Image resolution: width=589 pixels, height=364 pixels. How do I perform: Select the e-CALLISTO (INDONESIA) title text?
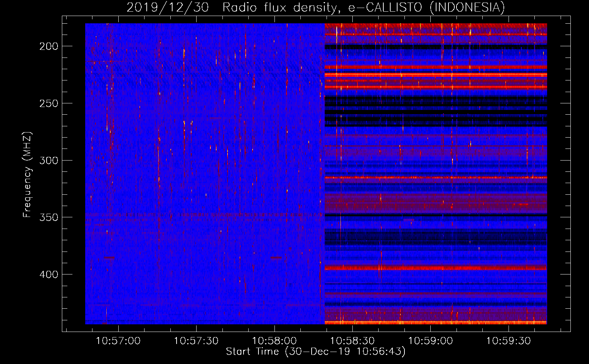click(426, 7)
